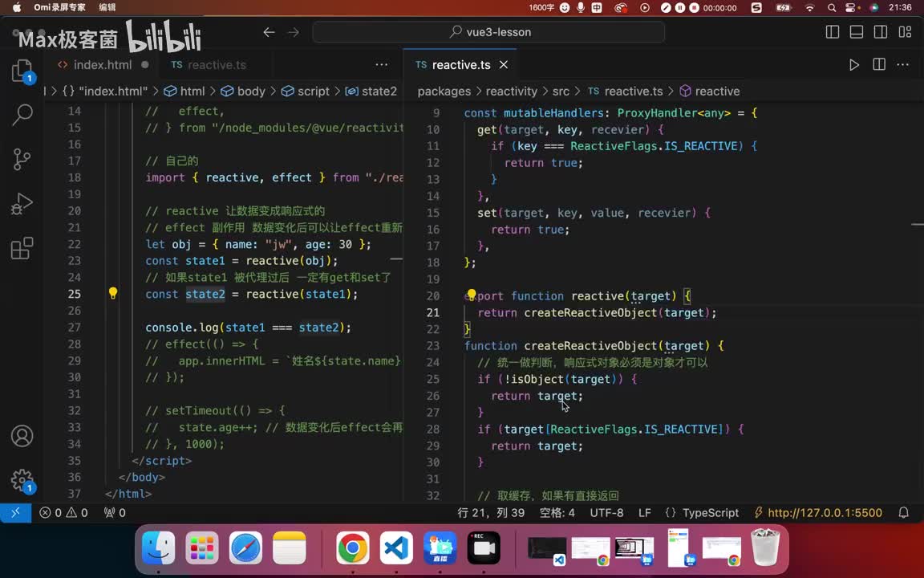Open the script breadcrumb segment
924x578 pixels.
pyautogui.click(x=306, y=92)
